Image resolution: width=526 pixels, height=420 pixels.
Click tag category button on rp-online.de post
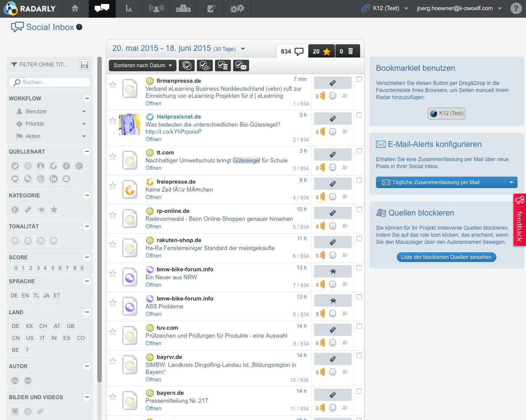coord(333,213)
